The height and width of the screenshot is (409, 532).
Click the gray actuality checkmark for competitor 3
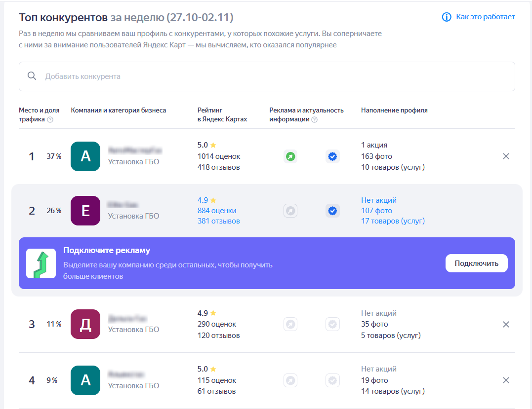[332, 324]
